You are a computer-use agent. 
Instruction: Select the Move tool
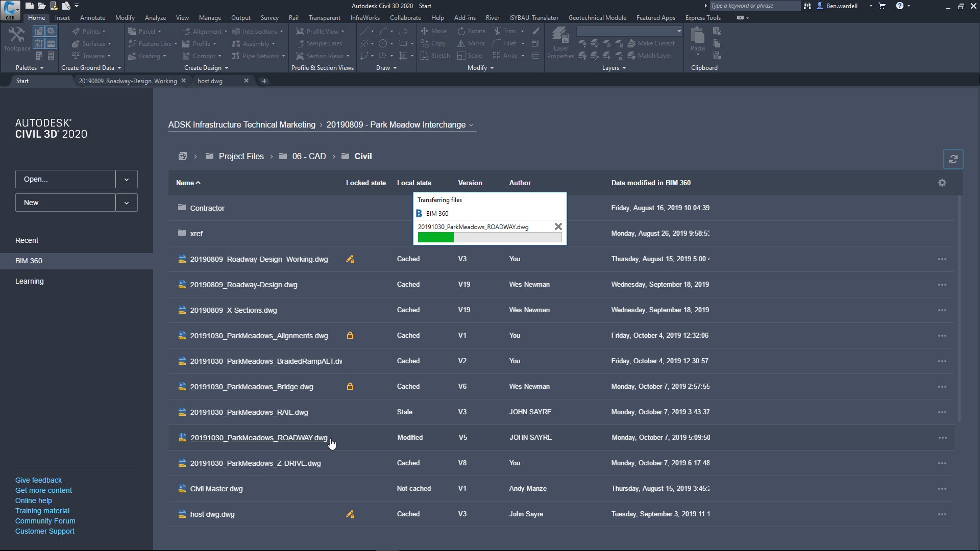(433, 31)
